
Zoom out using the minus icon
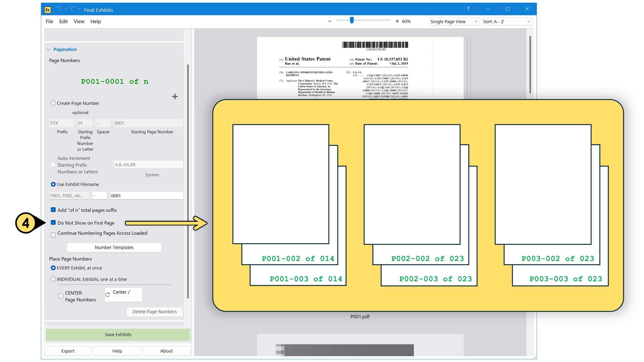coord(330,21)
